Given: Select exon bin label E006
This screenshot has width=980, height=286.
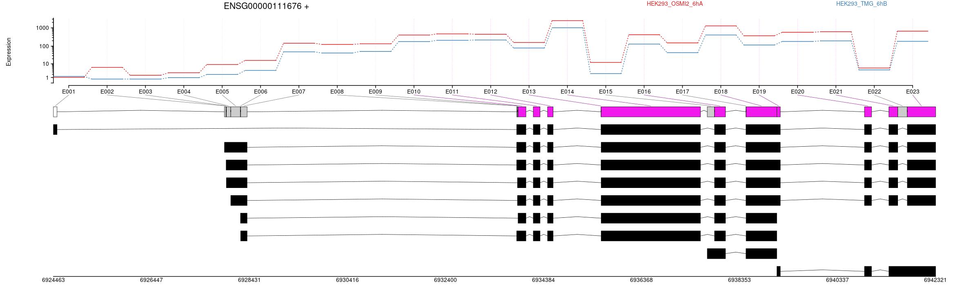Looking at the screenshot, I should point(261,92).
